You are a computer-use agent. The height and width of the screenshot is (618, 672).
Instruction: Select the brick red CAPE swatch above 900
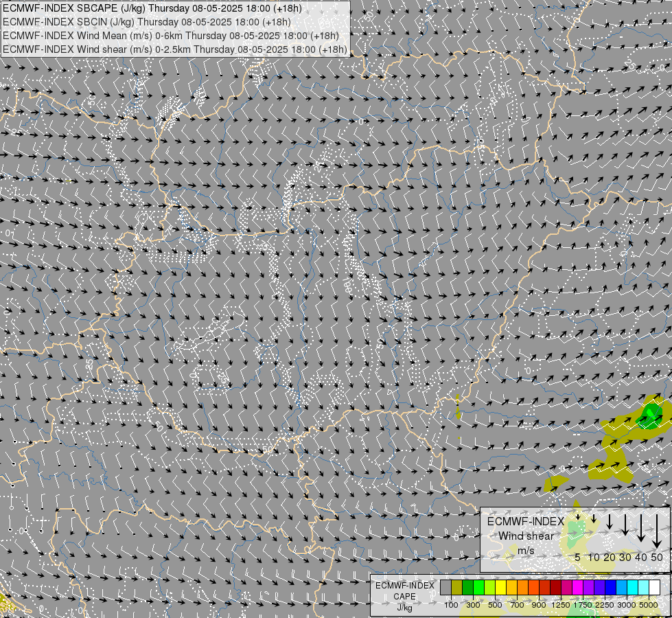click(x=545, y=588)
